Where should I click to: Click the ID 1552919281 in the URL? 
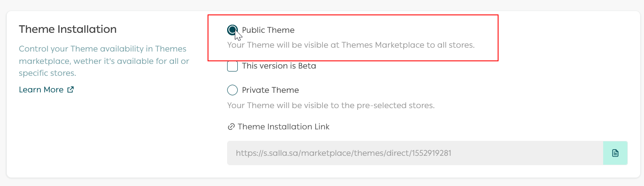(431, 153)
